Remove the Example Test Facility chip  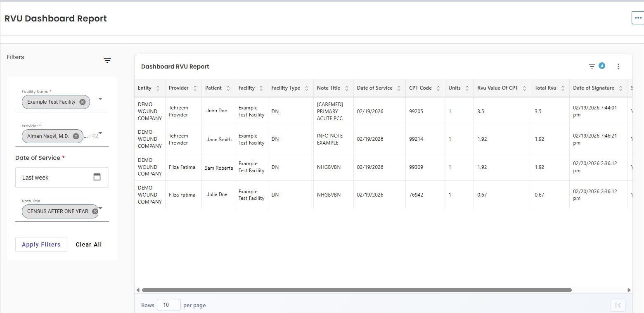(83, 102)
